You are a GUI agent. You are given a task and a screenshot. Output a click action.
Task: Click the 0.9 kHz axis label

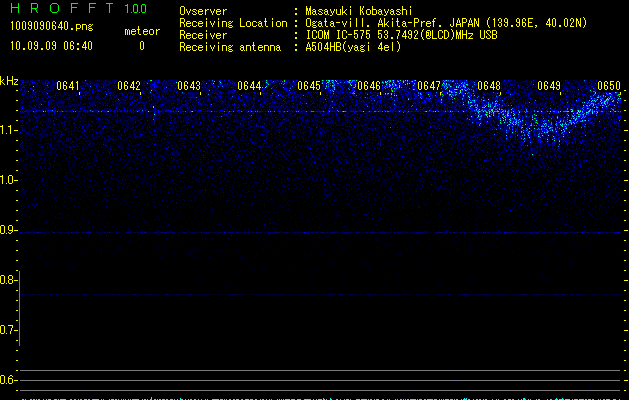[8, 230]
